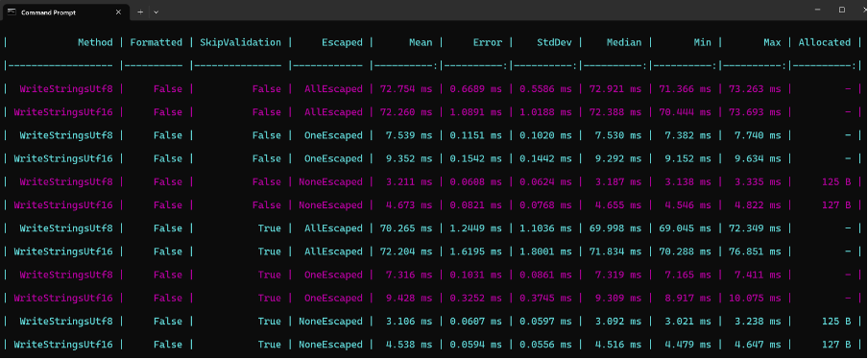Click the mean value 4.673 ms
This screenshot has width=868, height=359.
click(x=409, y=205)
